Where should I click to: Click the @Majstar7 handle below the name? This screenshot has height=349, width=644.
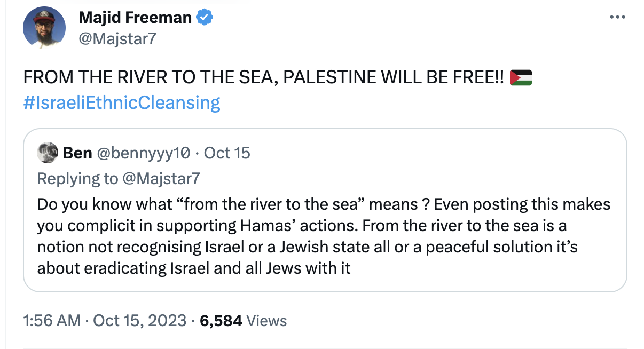pos(117,38)
